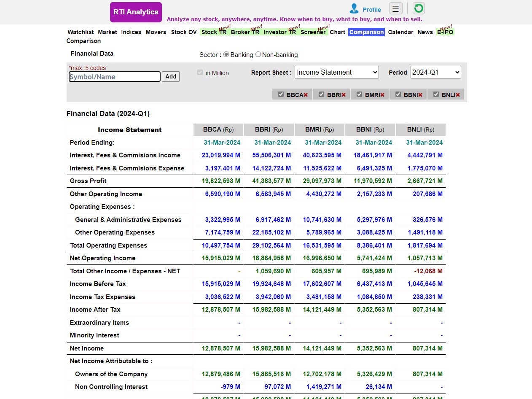This screenshot has height=399, width=532.
Task: Click the Minority Interest row label
Action: pos(94,335)
